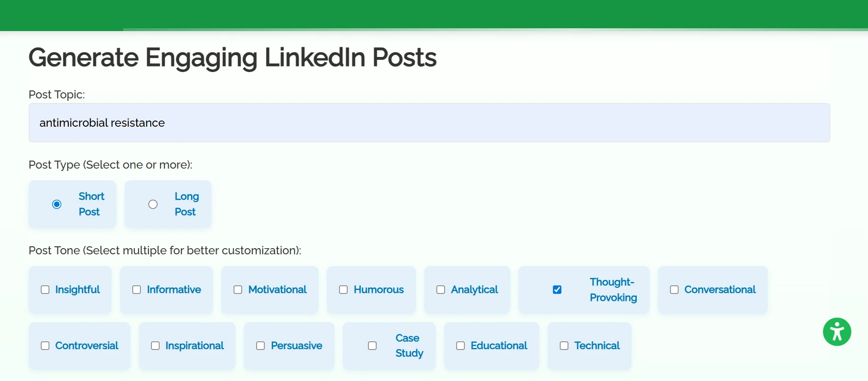Tick the Motivational tone checkbox

tap(238, 290)
